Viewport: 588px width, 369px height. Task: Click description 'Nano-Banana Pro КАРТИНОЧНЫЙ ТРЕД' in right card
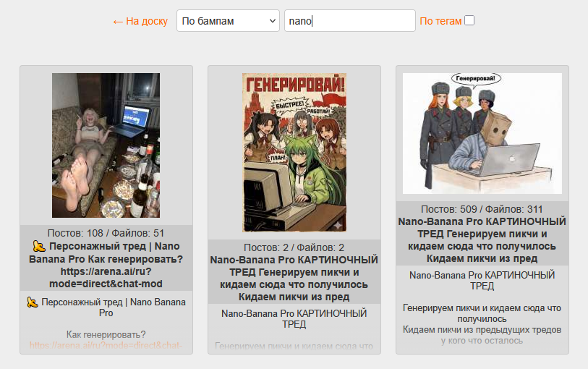click(x=482, y=281)
